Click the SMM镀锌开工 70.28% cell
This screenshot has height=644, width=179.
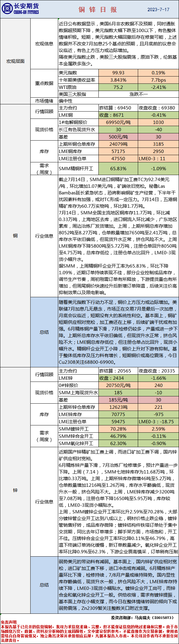118,429
